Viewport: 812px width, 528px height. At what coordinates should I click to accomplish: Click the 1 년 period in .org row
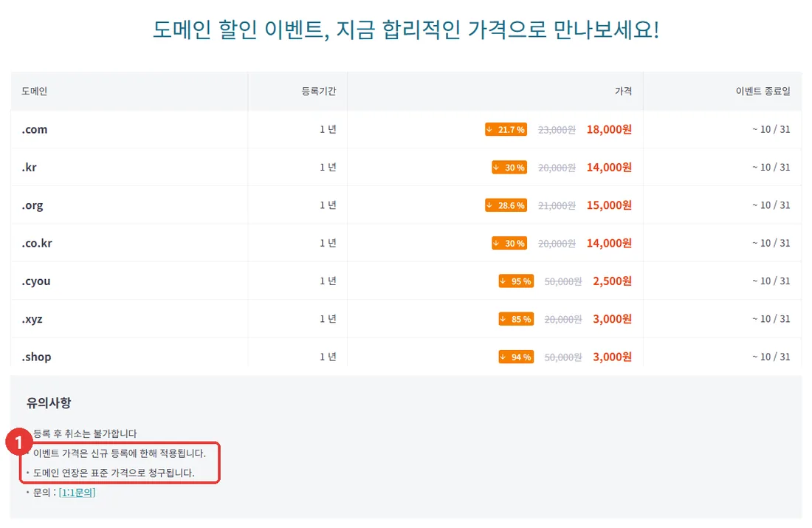(328, 205)
